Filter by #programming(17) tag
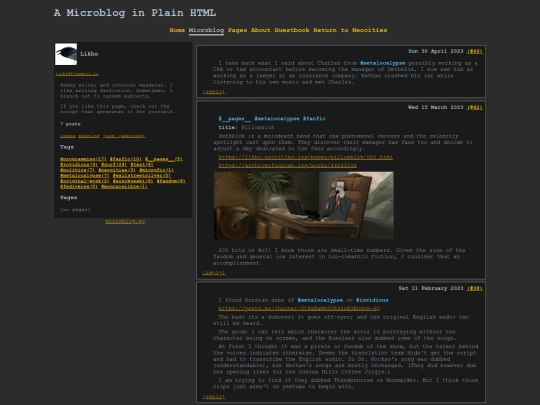 [x=83, y=159]
